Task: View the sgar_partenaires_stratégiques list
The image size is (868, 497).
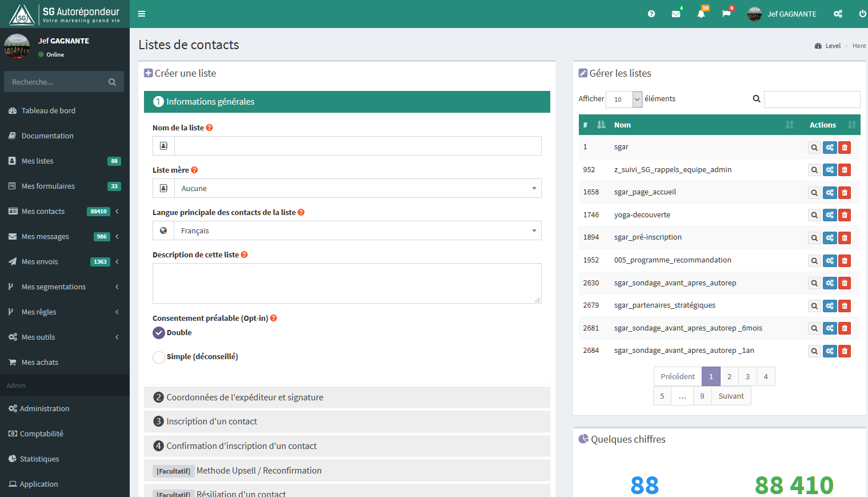Action: [x=814, y=306]
